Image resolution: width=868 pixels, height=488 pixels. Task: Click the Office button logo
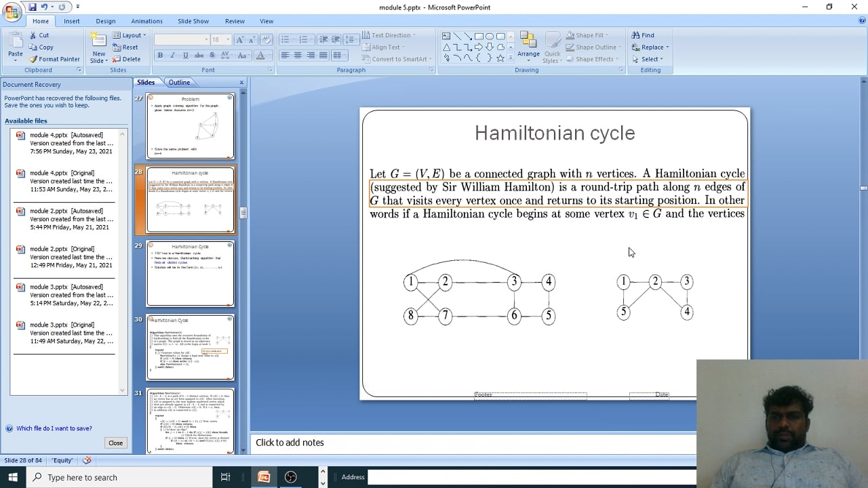coord(12,12)
